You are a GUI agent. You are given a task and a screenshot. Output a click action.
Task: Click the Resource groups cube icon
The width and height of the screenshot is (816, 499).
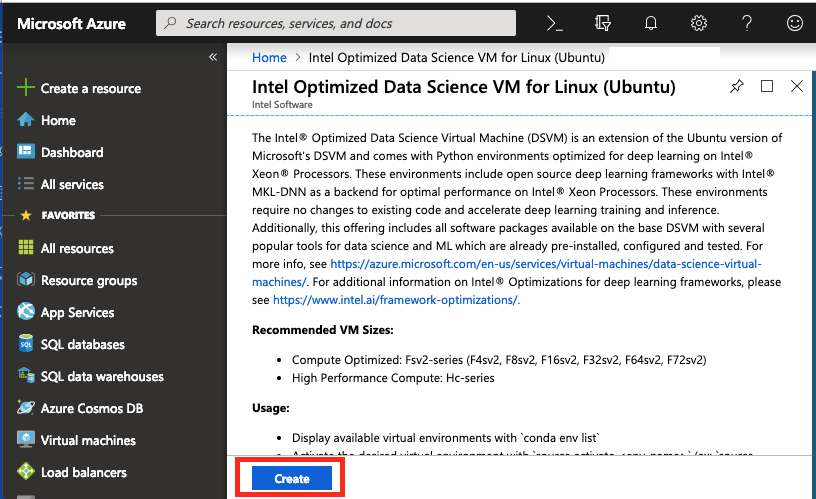pos(26,279)
